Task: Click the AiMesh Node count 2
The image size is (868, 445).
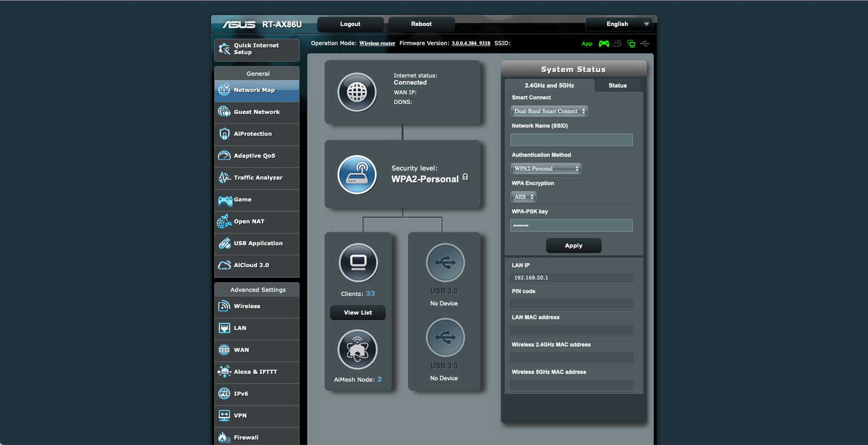Action: (380, 379)
